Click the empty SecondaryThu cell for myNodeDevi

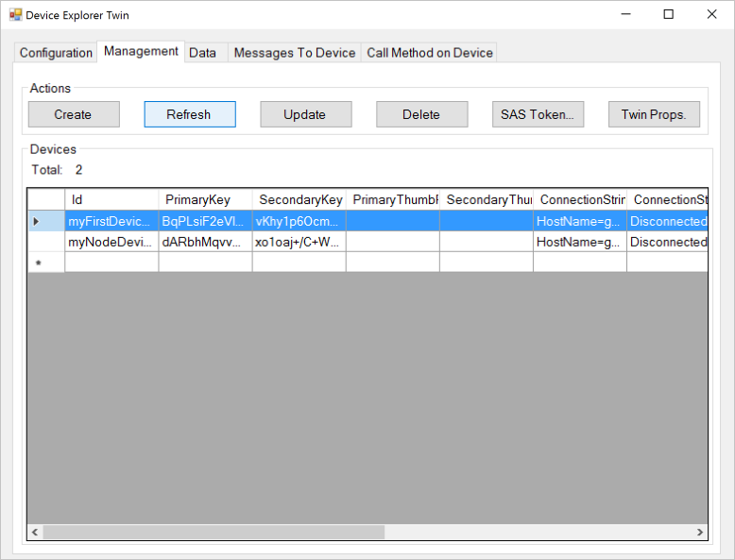click(x=487, y=242)
